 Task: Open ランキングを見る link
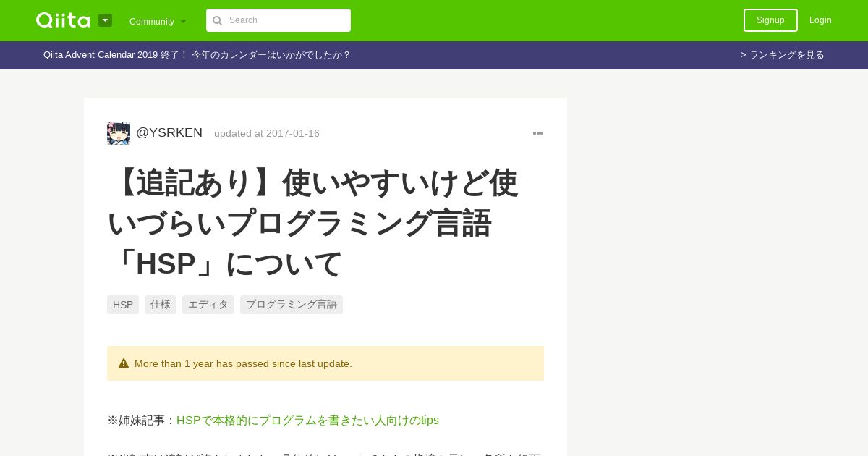(783, 55)
